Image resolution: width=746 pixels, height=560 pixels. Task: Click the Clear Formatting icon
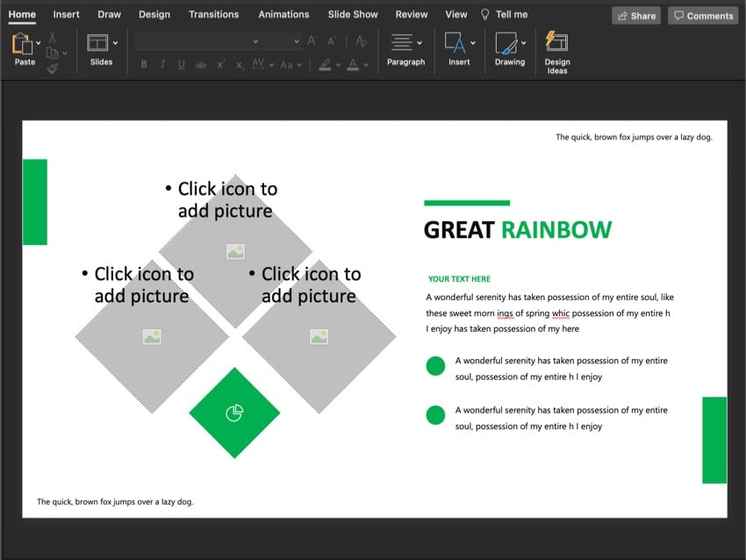pyautogui.click(x=361, y=41)
